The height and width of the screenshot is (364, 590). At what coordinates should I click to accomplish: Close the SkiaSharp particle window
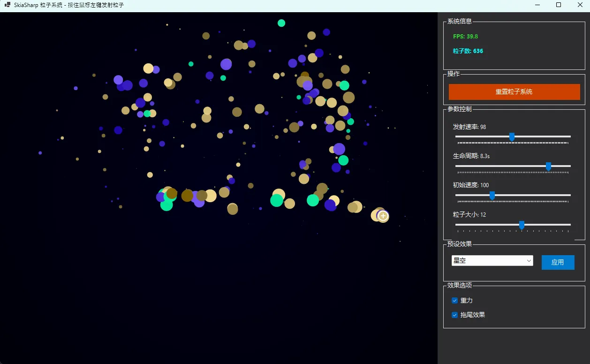coord(580,5)
